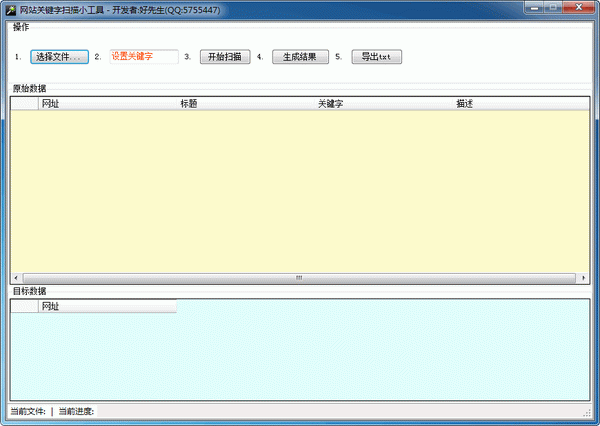Sort 原始数据 table by 网址 column
600x426 pixels.
point(108,104)
